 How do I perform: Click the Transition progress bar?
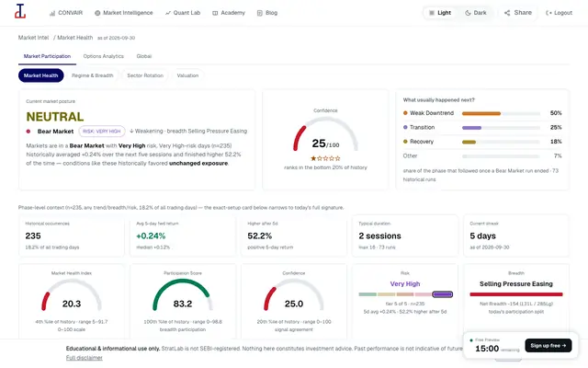tap(501, 128)
